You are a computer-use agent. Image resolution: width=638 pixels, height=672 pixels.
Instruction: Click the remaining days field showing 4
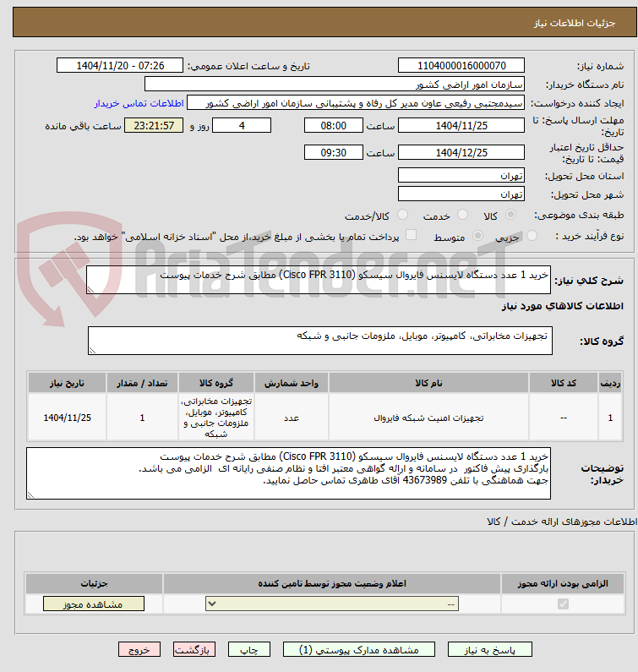tap(242, 126)
